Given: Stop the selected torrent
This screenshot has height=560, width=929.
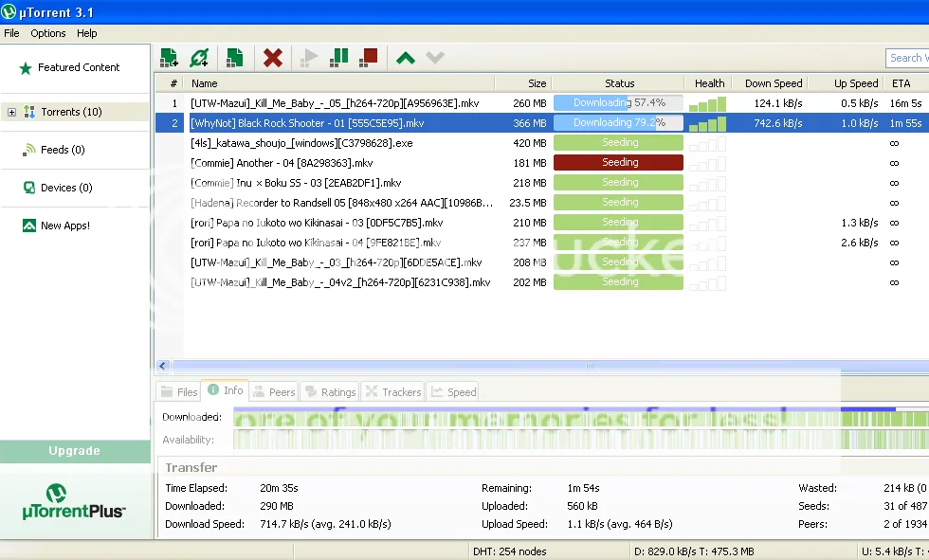Looking at the screenshot, I should [x=369, y=58].
